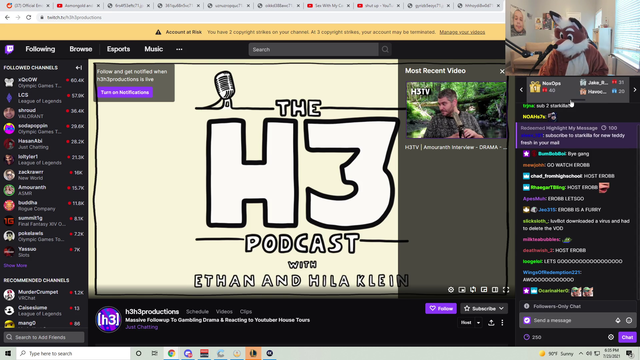The height and width of the screenshot is (360, 640).
Task: Open loltyler1 followed channel
Action: tap(44, 160)
